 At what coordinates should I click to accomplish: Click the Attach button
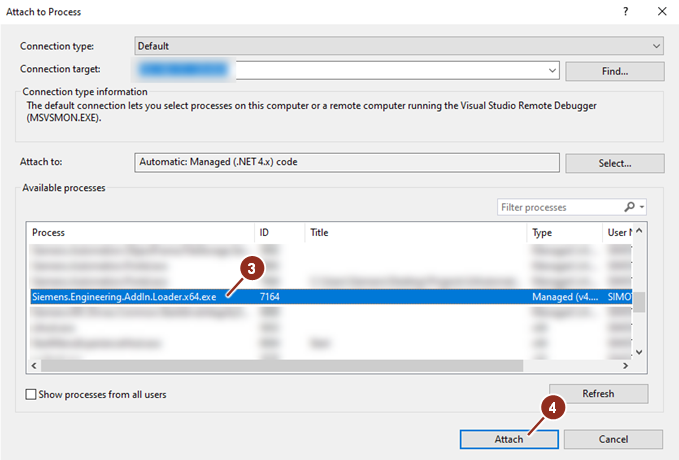click(509, 439)
